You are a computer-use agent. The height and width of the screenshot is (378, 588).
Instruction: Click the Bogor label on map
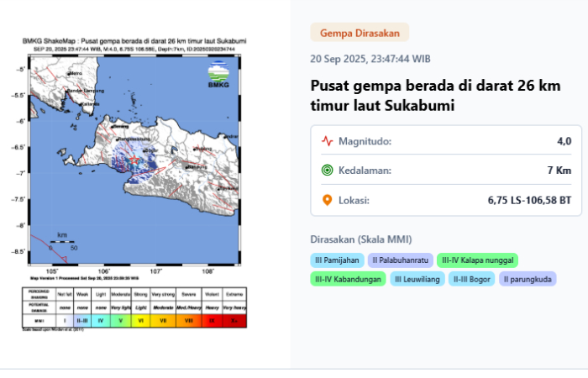(151, 150)
